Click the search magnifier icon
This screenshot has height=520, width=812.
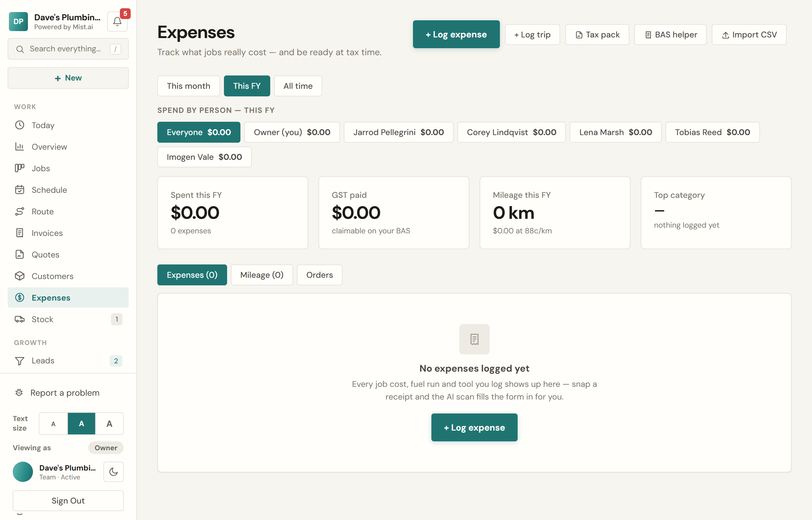pyautogui.click(x=20, y=49)
